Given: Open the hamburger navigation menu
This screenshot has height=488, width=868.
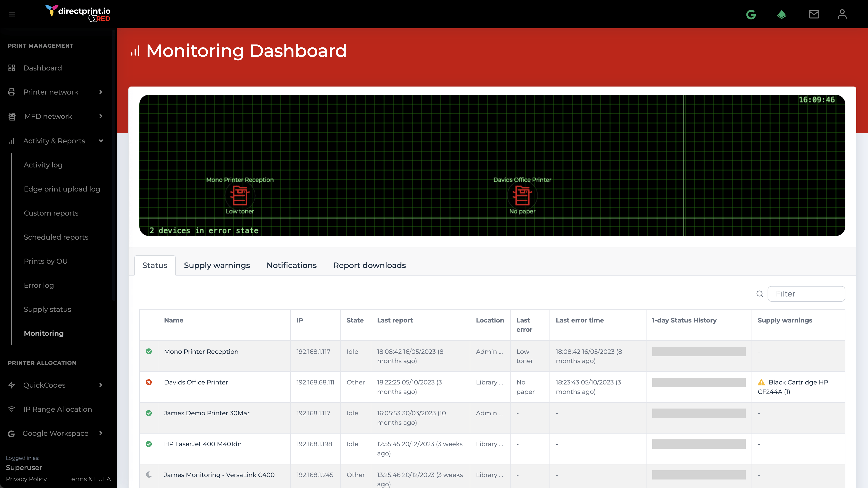Looking at the screenshot, I should point(12,14).
